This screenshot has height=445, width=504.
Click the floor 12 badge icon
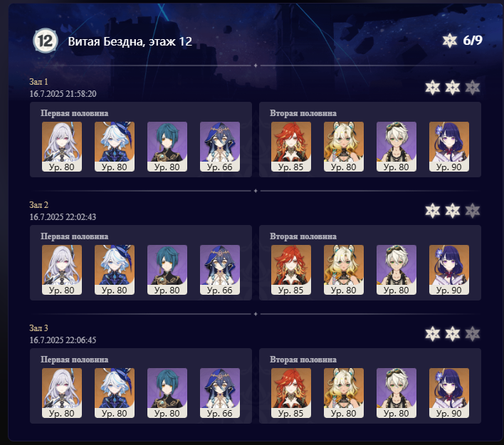(x=46, y=41)
